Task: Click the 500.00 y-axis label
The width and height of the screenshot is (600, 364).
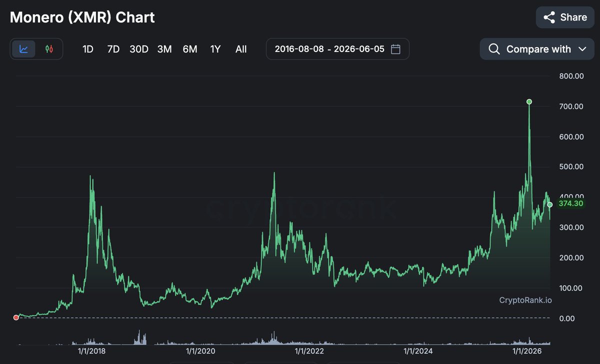Action: tap(571, 167)
